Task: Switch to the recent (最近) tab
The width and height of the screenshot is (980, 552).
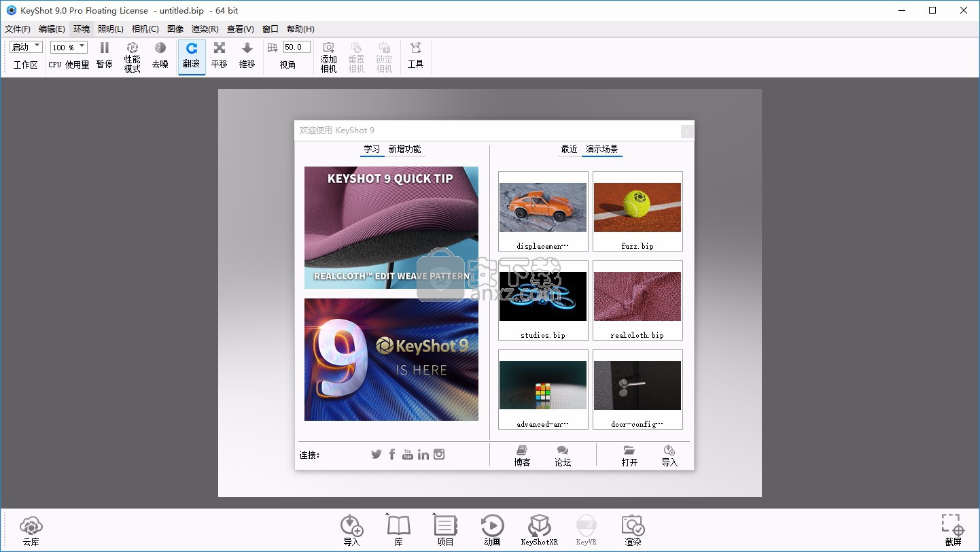Action: click(569, 150)
